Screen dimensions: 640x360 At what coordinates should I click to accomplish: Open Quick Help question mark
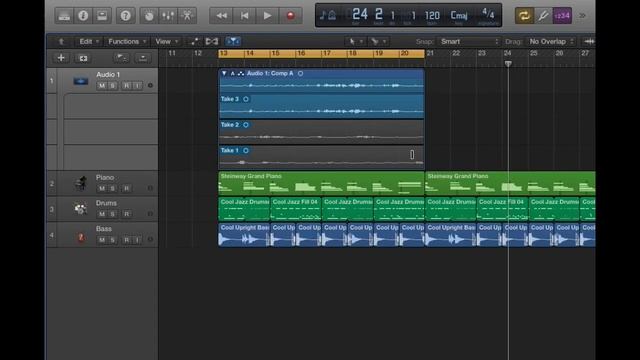pos(125,16)
